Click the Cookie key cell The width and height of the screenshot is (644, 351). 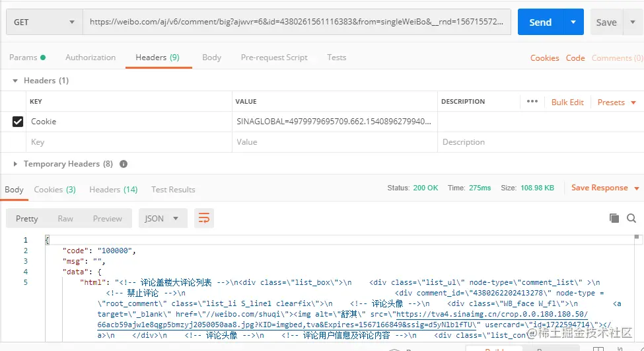pos(129,122)
